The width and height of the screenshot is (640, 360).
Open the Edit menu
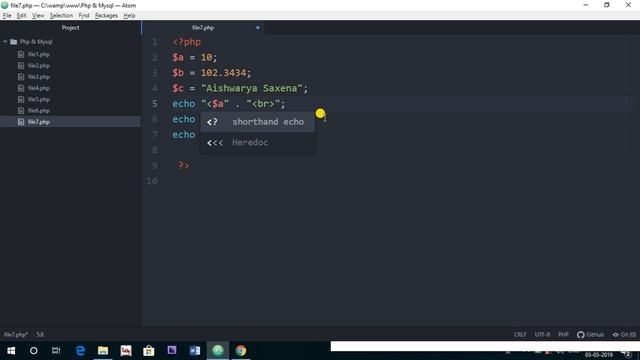tap(21, 16)
